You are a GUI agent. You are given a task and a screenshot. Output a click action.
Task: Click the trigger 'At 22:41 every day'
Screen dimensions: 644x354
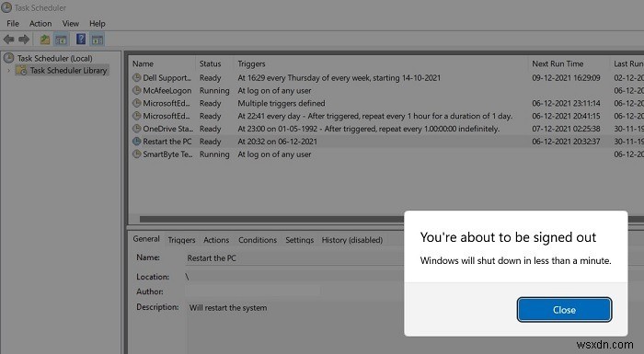[x=375, y=116]
